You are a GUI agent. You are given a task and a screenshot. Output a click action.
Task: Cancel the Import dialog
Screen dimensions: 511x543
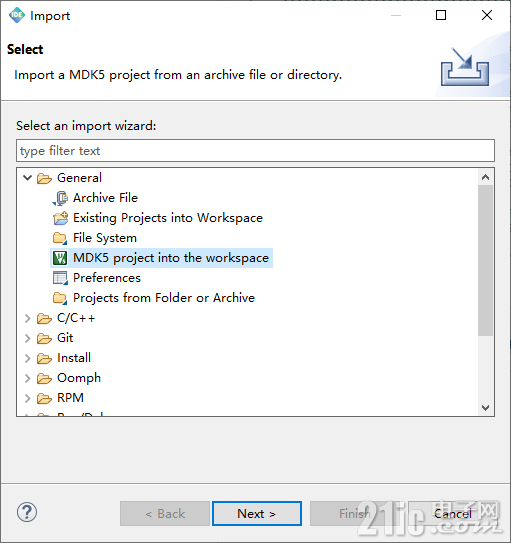pyautogui.click(x=453, y=514)
